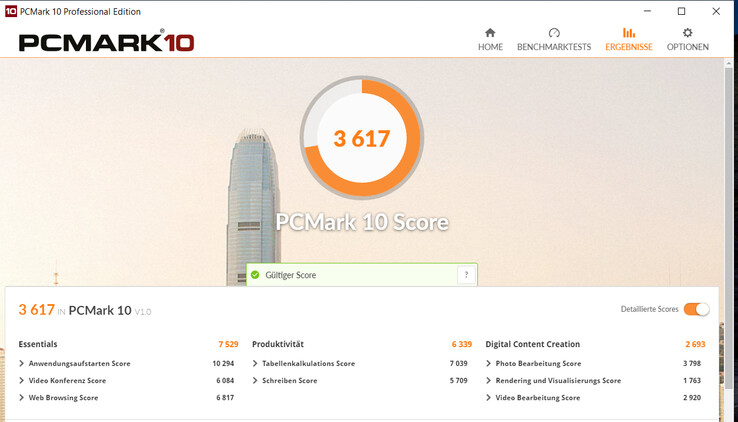Screen dimensions: 738x422
Task: Close the PCMark 10 window
Action: (716, 11)
